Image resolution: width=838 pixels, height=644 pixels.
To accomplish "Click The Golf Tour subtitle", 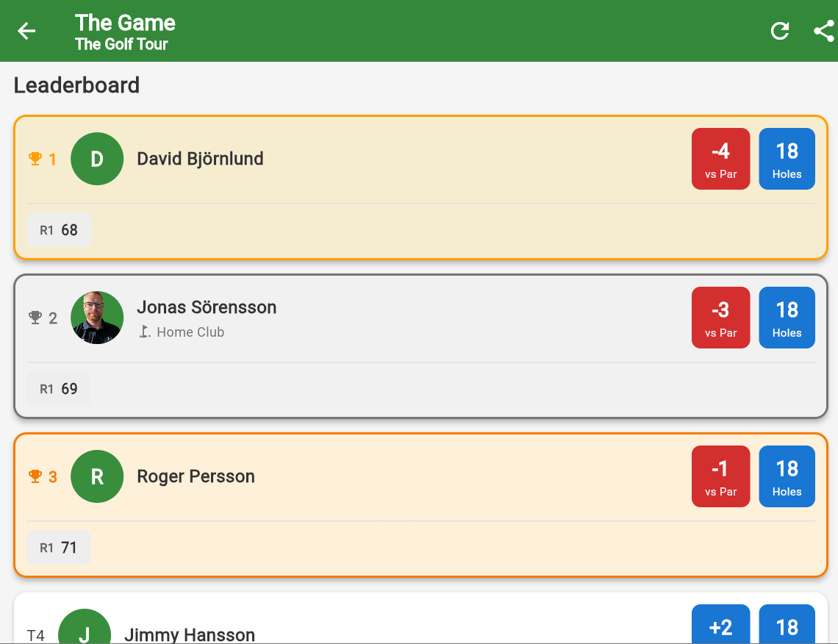I will pos(122,44).
